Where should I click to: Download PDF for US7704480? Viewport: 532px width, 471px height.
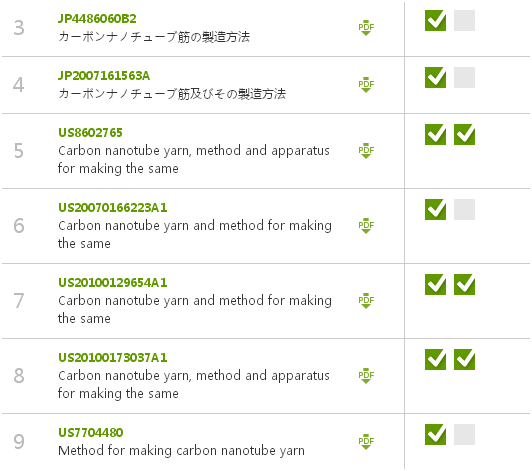pos(366,442)
